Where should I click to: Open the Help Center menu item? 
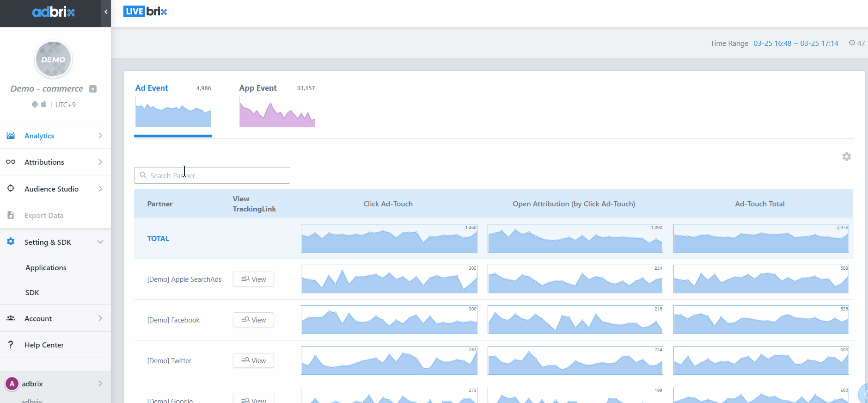[x=55, y=345]
